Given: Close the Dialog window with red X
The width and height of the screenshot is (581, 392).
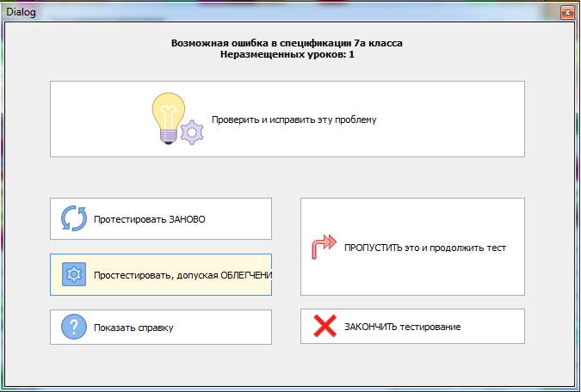Looking at the screenshot, I should click(x=567, y=12).
